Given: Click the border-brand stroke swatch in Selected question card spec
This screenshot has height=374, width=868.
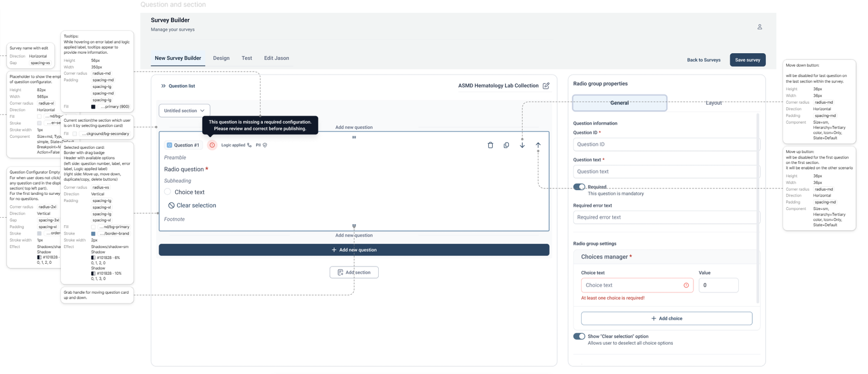Looking at the screenshot, I should [x=93, y=233].
